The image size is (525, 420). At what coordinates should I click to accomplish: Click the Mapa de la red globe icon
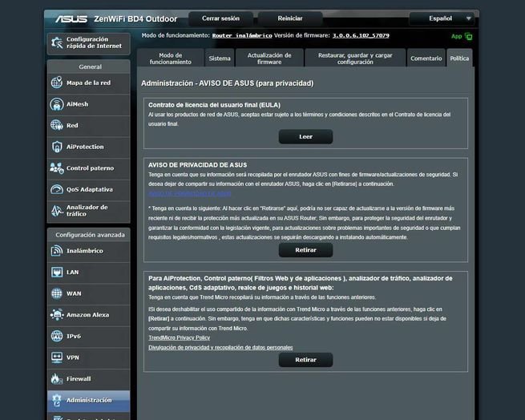(56, 83)
